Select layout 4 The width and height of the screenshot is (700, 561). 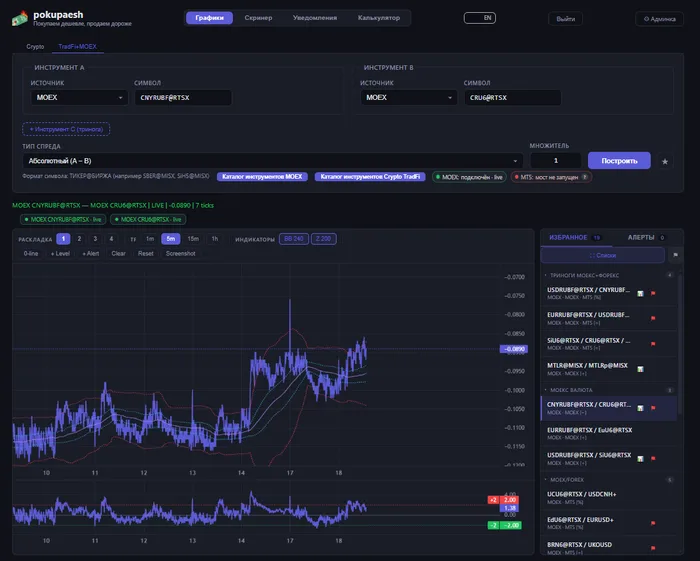111,239
